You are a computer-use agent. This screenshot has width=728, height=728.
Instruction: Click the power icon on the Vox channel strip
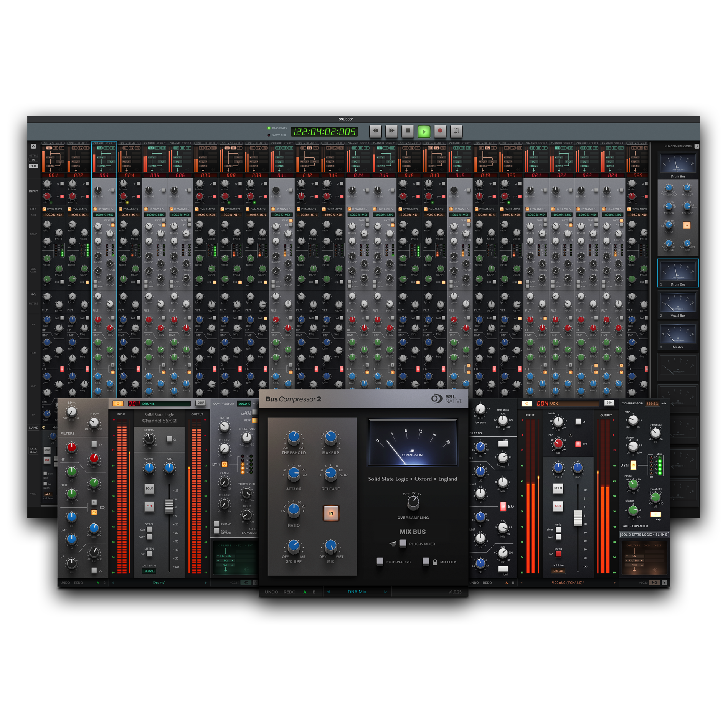(527, 403)
